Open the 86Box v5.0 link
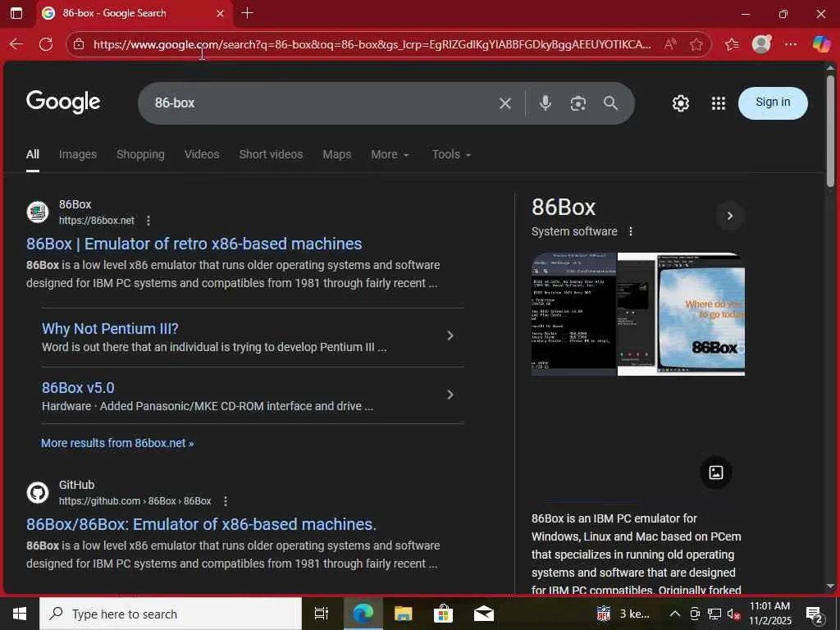The image size is (840, 630). 78,387
